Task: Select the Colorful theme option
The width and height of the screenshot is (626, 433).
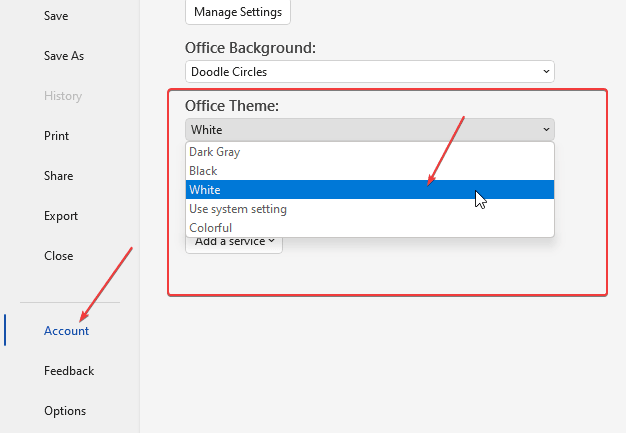Action: [x=370, y=227]
